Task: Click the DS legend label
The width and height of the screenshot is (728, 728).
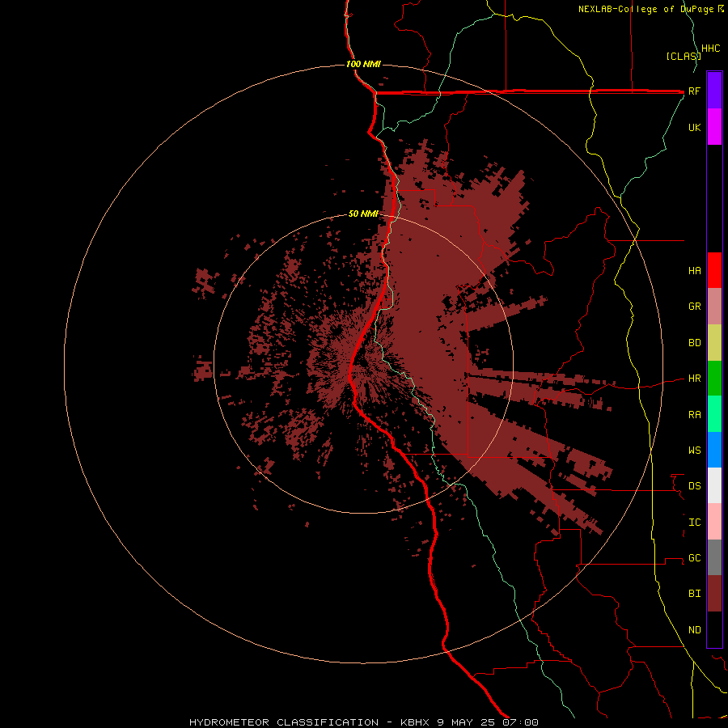Action: click(x=694, y=486)
